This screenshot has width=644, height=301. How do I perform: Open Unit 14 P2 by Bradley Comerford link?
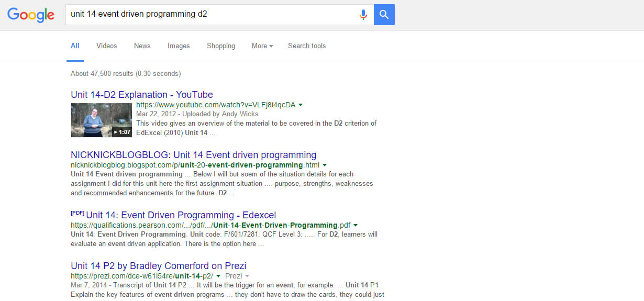click(159, 265)
